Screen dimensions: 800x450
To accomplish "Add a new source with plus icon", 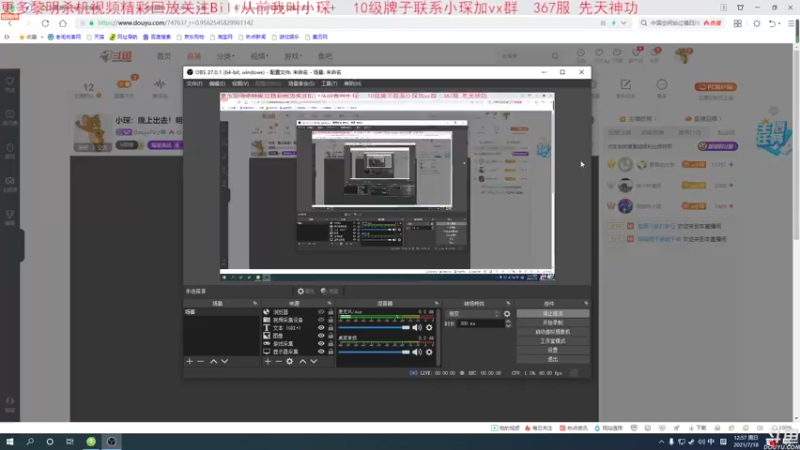I will point(268,361).
